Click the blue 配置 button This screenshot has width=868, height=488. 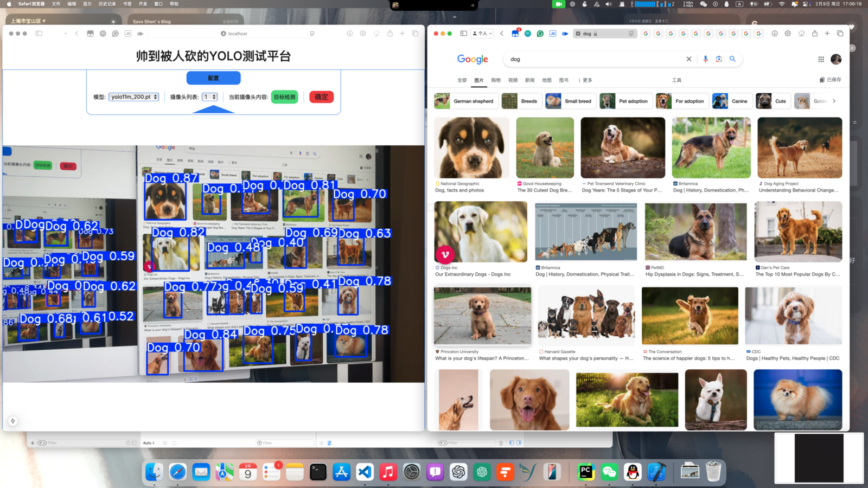214,78
